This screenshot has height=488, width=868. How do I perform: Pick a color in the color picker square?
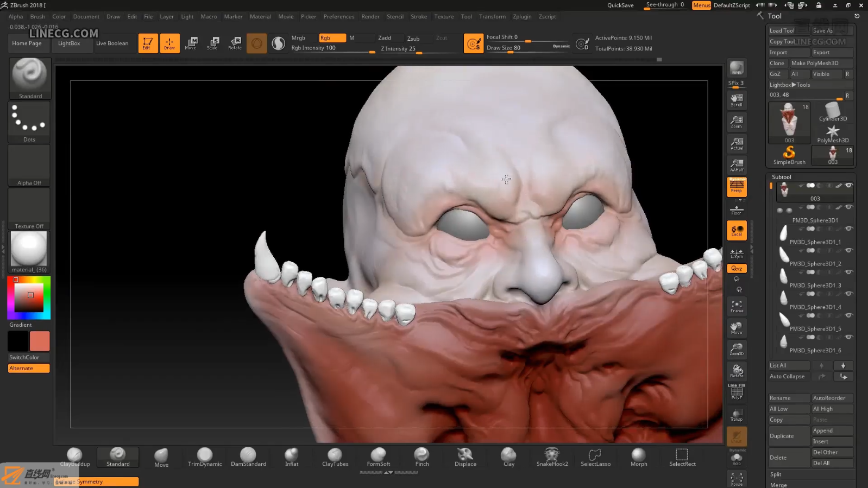pyautogui.click(x=28, y=297)
